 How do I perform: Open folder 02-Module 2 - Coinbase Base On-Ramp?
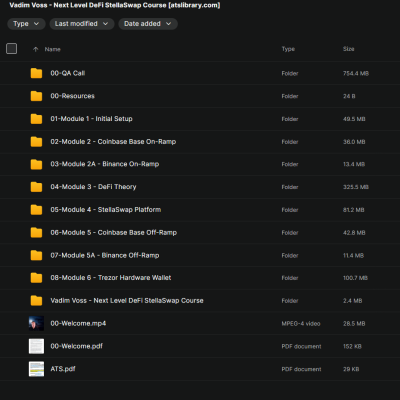click(113, 142)
